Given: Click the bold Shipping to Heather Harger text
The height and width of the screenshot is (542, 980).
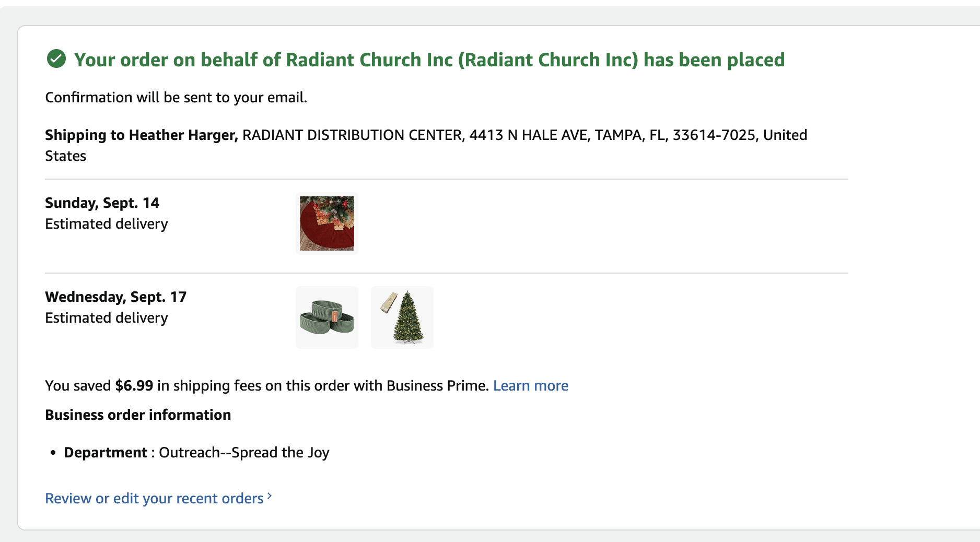Looking at the screenshot, I should click(141, 135).
